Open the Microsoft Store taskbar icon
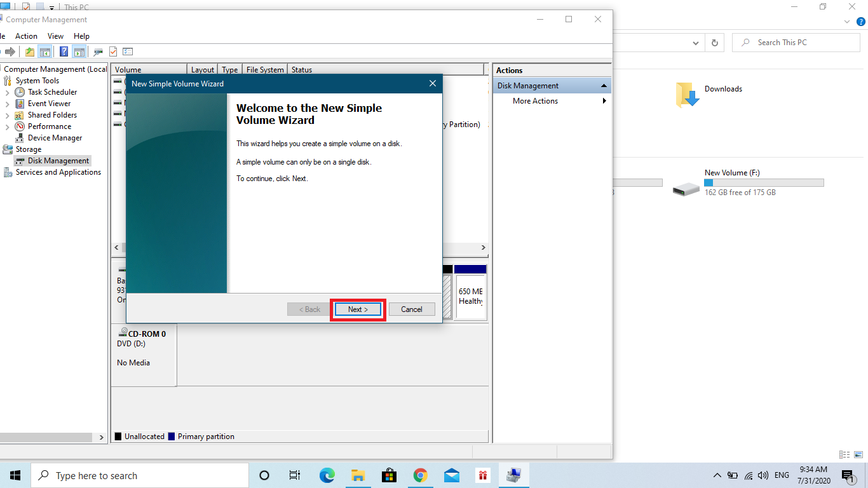 [x=390, y=475]
